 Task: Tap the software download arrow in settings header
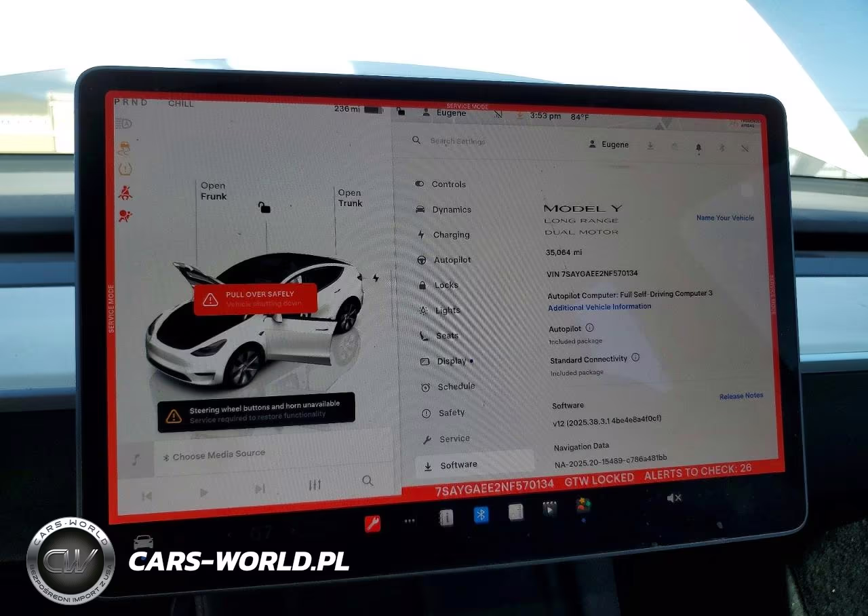[650, 145]
